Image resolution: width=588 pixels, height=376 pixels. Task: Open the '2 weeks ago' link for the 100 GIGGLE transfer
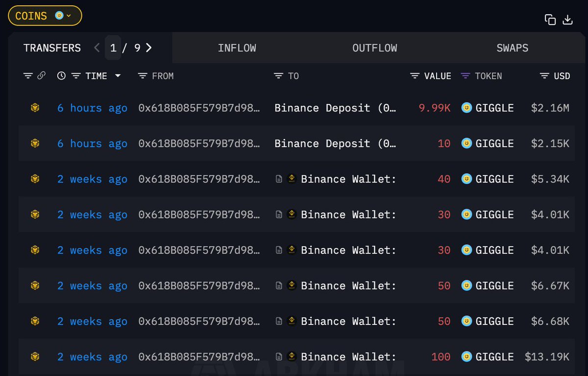(x=92, y=357)
